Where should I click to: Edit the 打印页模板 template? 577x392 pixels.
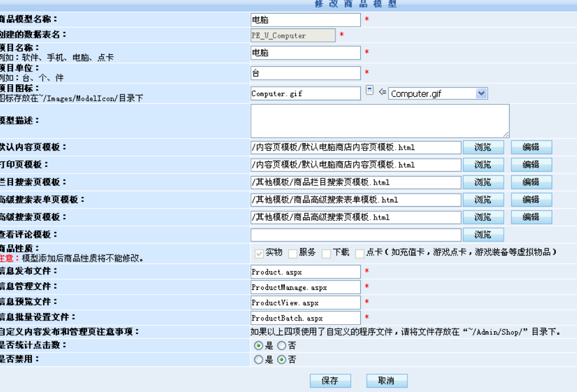click(x=532, y=165)
